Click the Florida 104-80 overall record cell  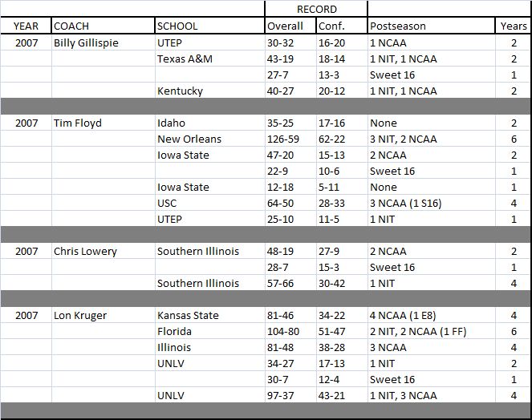click(x=290, y=331)
